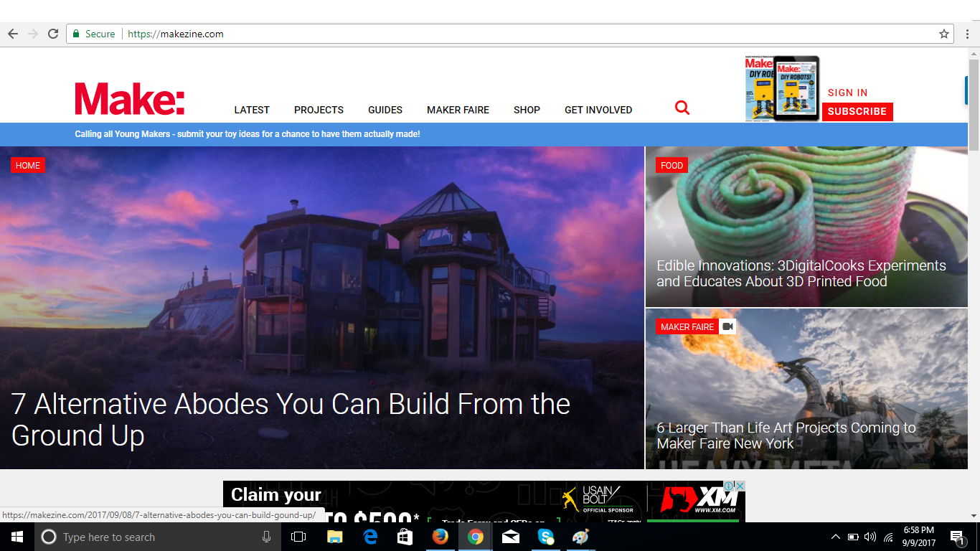The height and width of the screenshot is (551, 980).
Task: Click the page scrollbar down arrow
Action: [974, 516]
